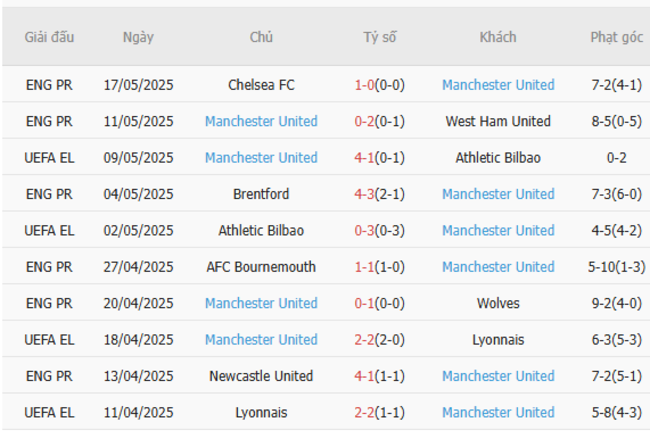
Task: Select Manchester United away link versus Brentford
Action: point(498,194)
